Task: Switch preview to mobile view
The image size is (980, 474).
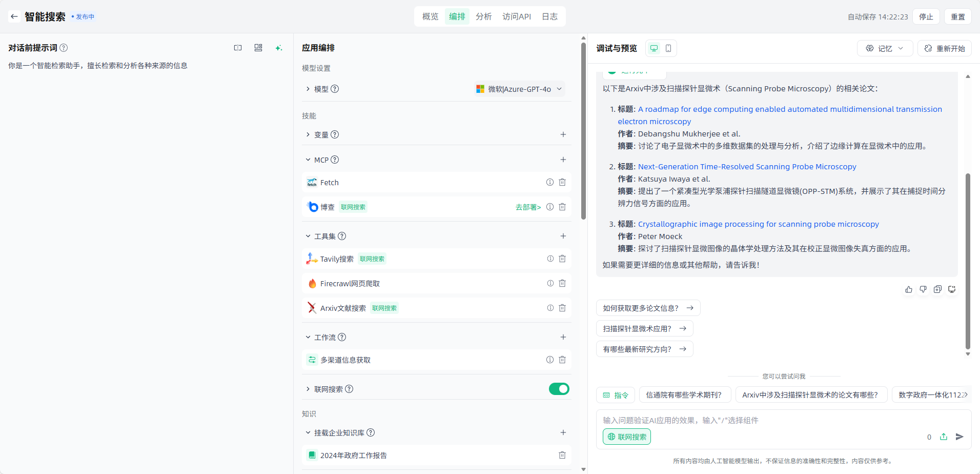Action: pyautogui.click(x=668, y=48)
